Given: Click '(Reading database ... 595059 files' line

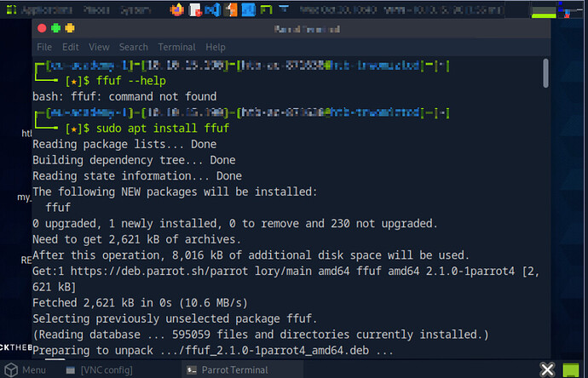Looking at the screenshot, I should coord(261,335).
